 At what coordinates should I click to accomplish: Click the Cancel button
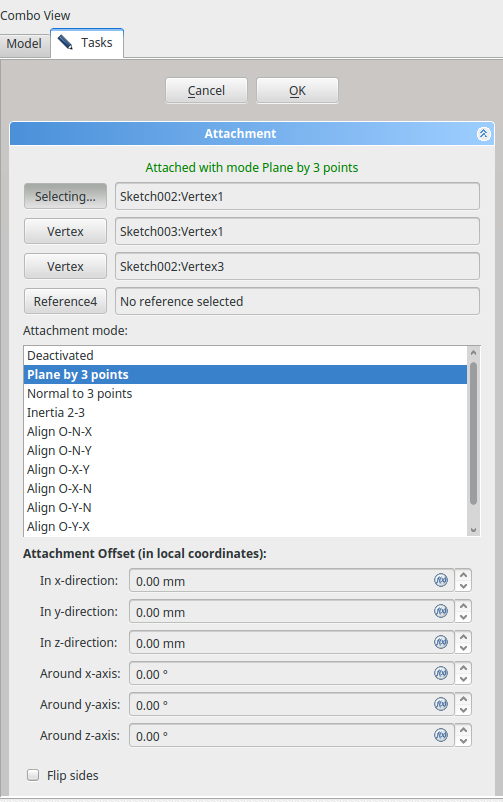click(206, 91)
